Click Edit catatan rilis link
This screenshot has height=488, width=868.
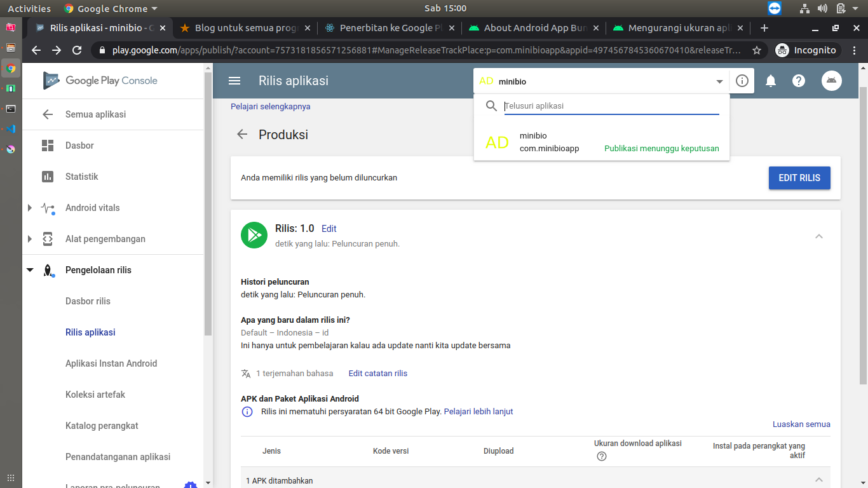coord(378,374)
